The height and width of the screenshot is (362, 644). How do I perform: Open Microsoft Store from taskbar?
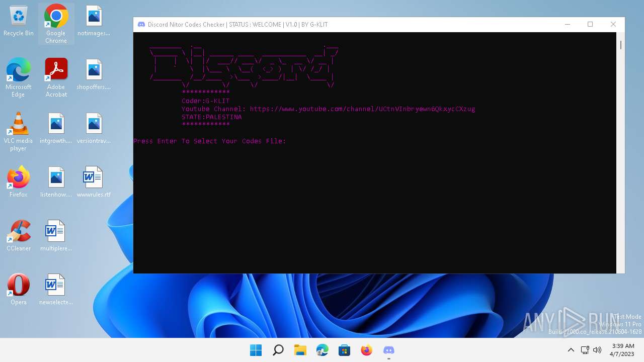click(345, 350)
